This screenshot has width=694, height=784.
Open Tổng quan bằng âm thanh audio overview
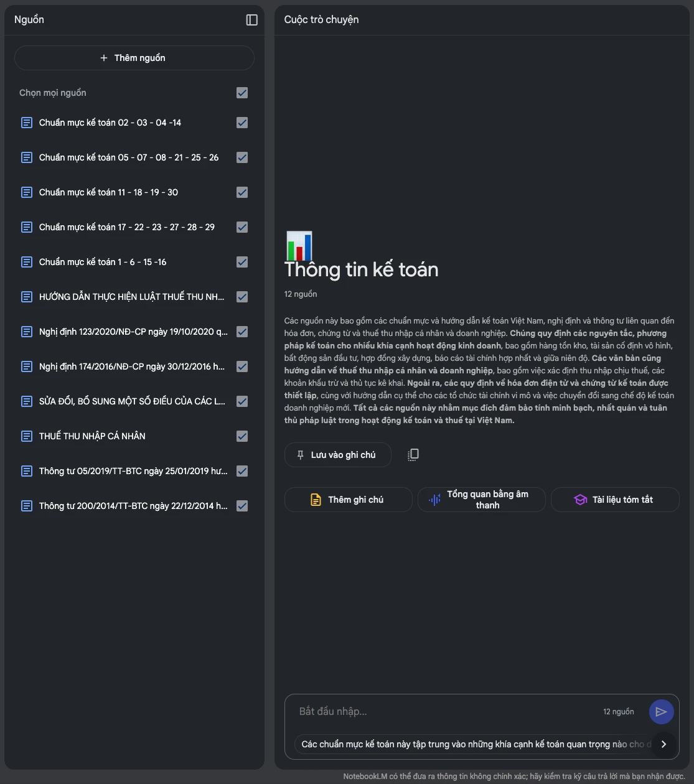click(x=481, y=500)
